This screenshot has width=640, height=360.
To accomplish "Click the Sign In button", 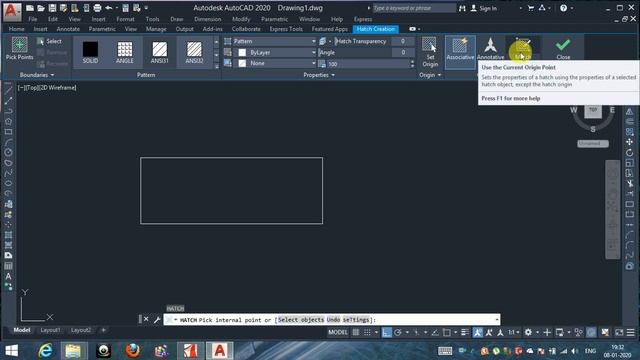I will coord(484,8).
